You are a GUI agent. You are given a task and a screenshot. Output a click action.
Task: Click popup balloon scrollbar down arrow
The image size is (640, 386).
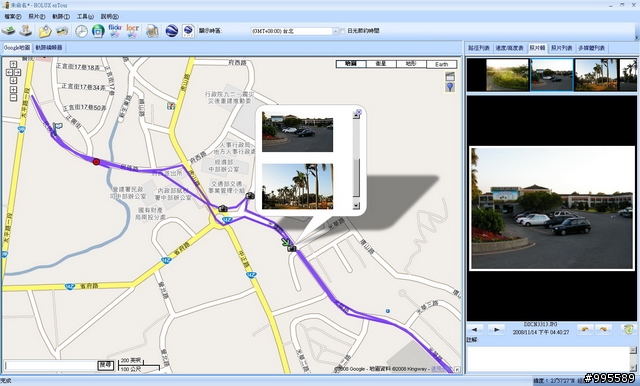356,205
